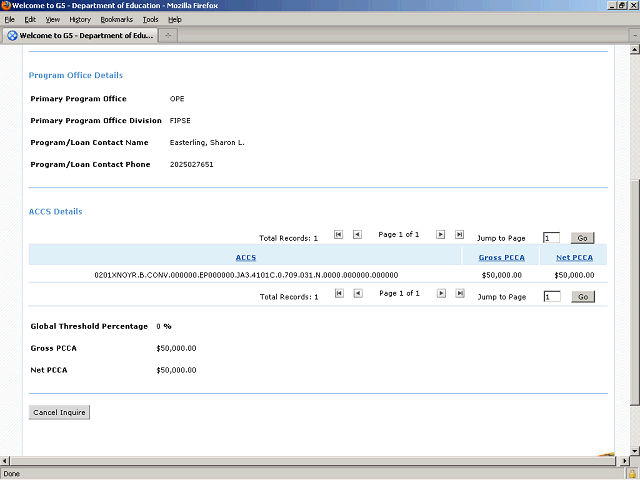Open a new tab with plus button
The image size is (640, 480).
[168, 36]
